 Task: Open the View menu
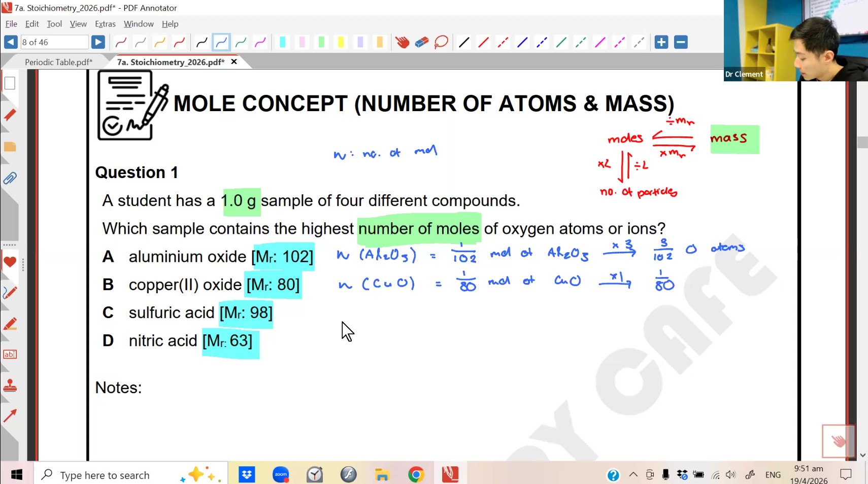pos(78,24)
